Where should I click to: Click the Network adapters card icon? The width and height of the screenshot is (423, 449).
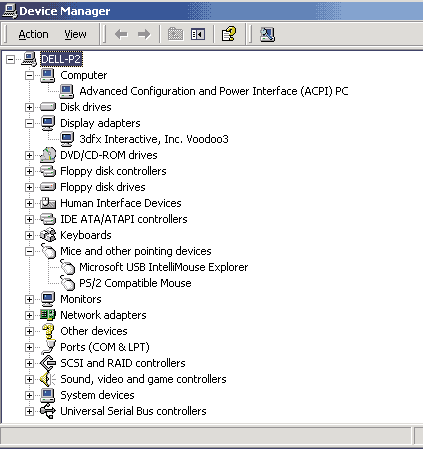pos(48,315)
